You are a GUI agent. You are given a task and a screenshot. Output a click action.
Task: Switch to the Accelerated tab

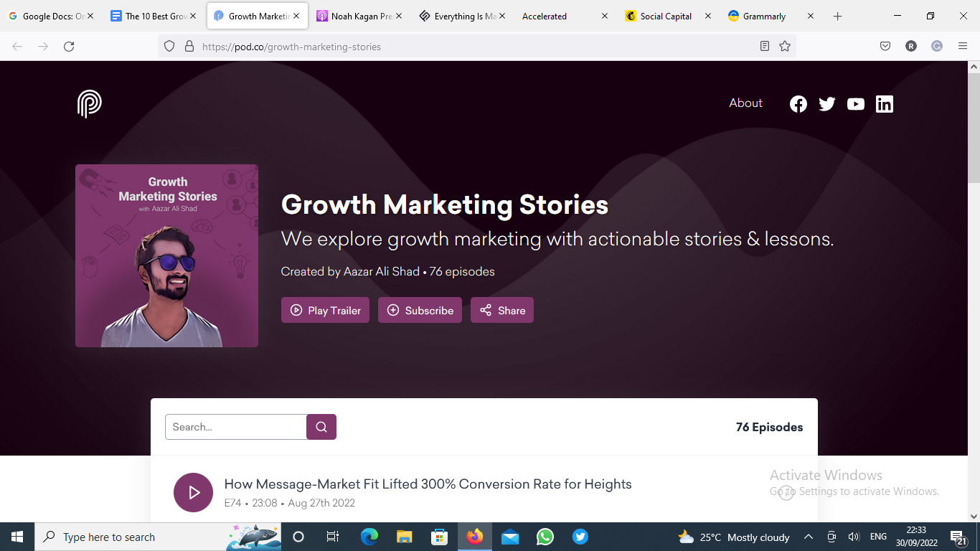[565, 16]
